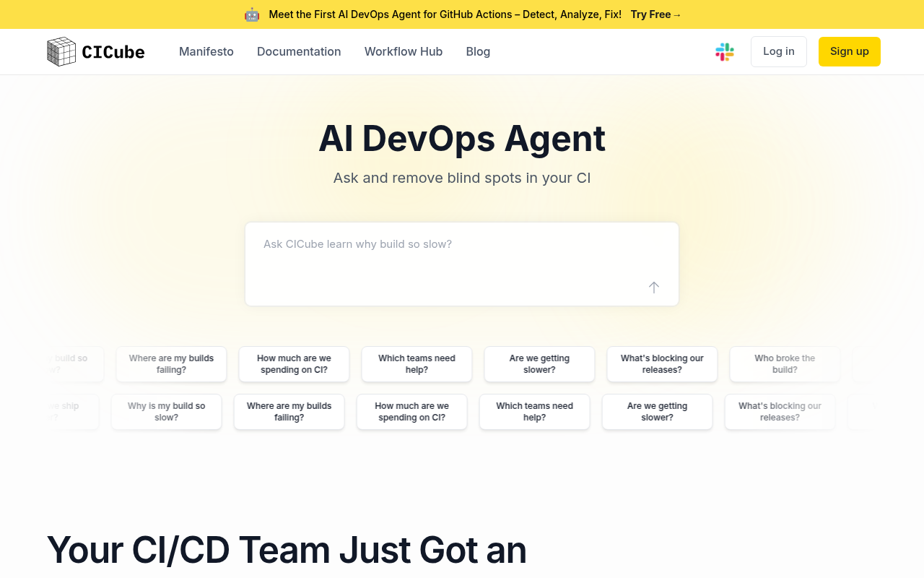Select the 'Are we getting slower?' chip
The height and width of the screenshot is (578, 924).
(x=539, y=364)
